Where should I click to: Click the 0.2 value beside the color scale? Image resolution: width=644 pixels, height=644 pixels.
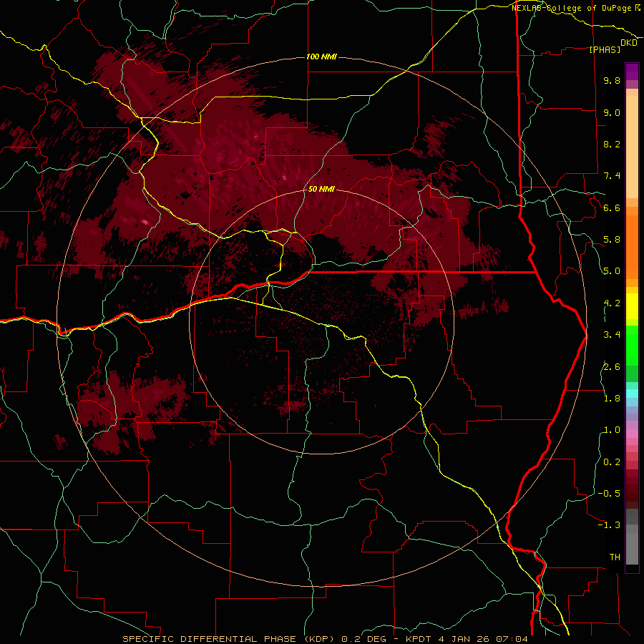point(612,462)
